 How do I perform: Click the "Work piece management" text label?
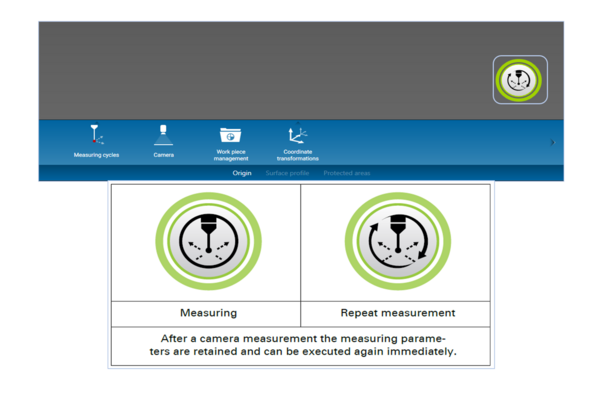[x=231, y=155]
